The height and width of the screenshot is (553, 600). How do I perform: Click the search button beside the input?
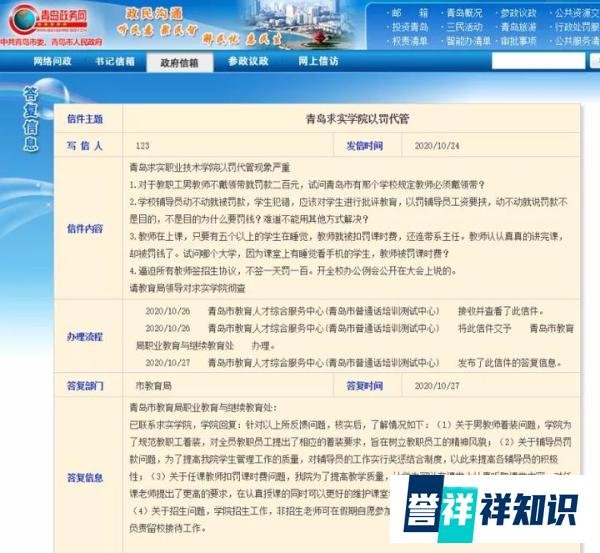(x=595, y=61)
